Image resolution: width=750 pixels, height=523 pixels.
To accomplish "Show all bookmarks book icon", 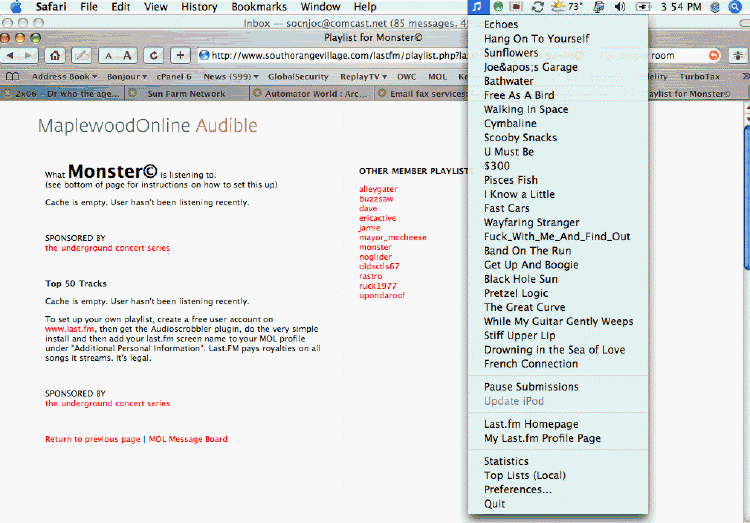I will click(x=12, y=77).
